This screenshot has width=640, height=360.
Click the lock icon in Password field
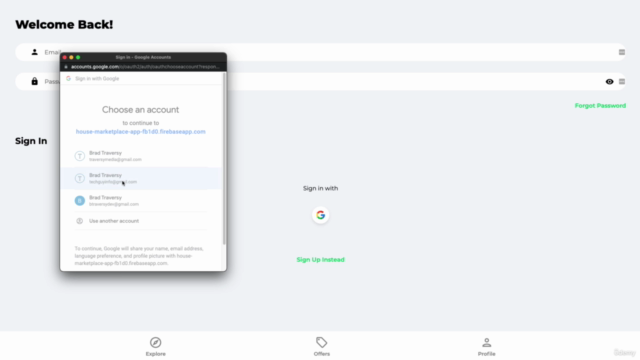click(x=35, y=81)
